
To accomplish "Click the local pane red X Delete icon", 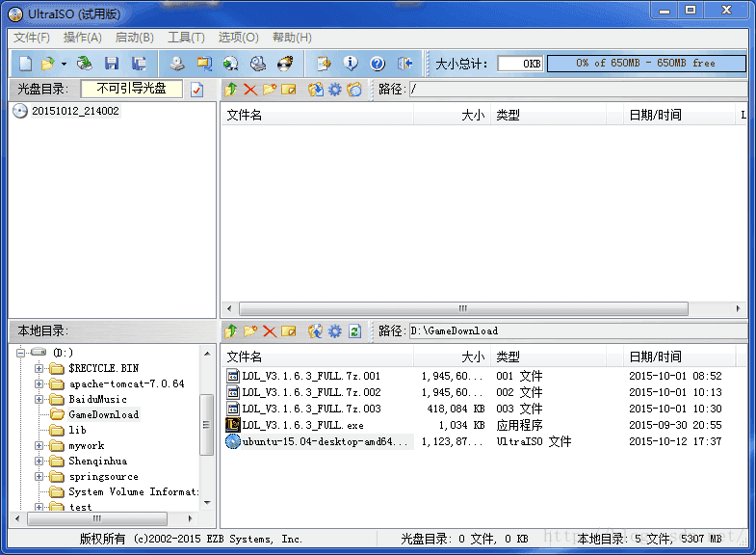I will coord(270,331).
